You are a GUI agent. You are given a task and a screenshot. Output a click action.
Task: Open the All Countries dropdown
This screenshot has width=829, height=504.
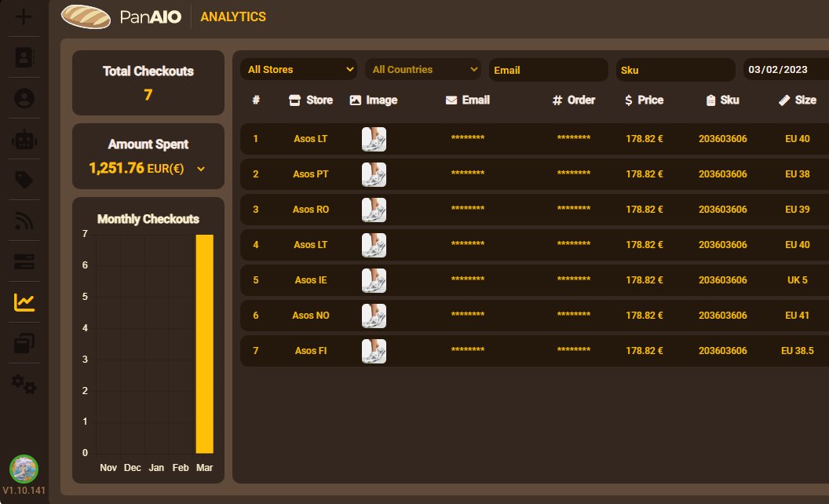pos(423,69)
